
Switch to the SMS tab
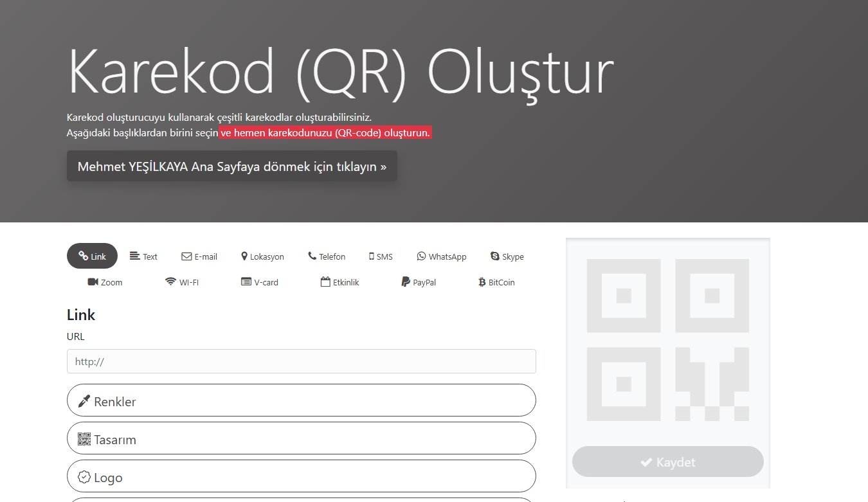381,256
